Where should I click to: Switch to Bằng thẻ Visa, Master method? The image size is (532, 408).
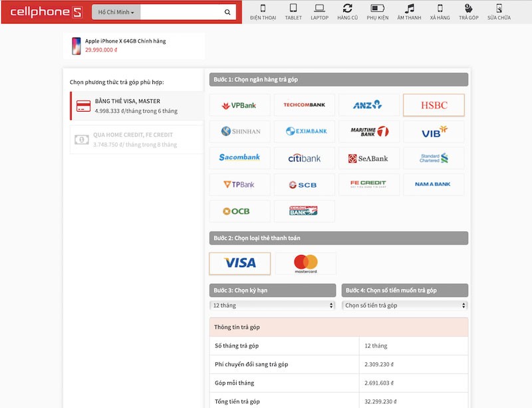pyautogui.click(x=137, y=106)
